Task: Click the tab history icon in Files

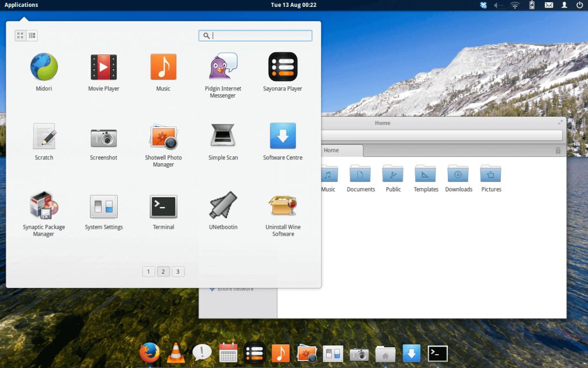Action: click(558, 151)
